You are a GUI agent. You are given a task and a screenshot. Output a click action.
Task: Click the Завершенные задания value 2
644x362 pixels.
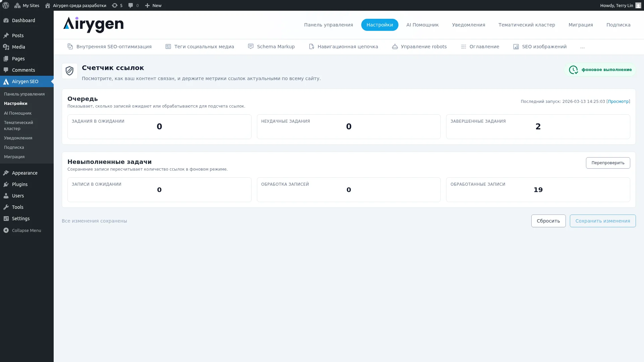[x=538, y=127]
